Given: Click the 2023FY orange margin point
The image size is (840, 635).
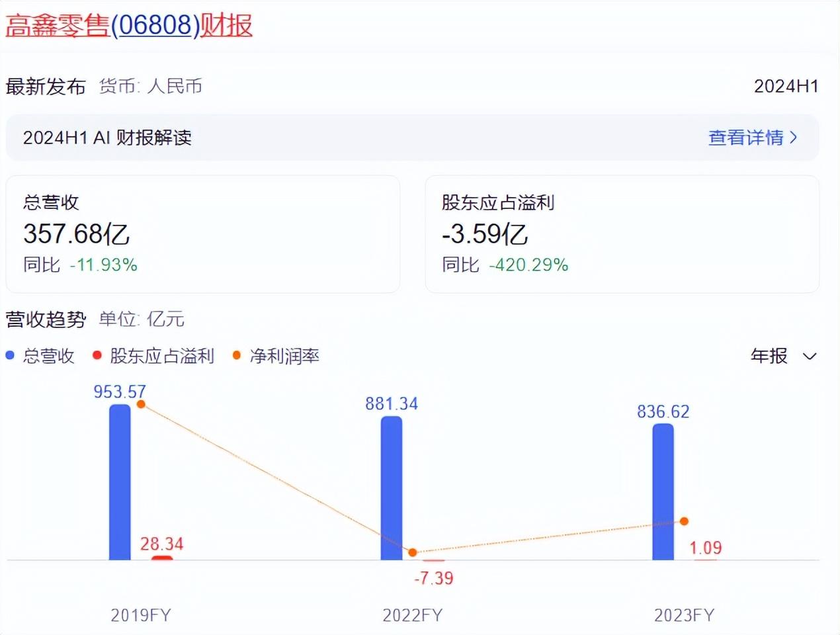Looking at the screenshot, I should coord(684,521).
